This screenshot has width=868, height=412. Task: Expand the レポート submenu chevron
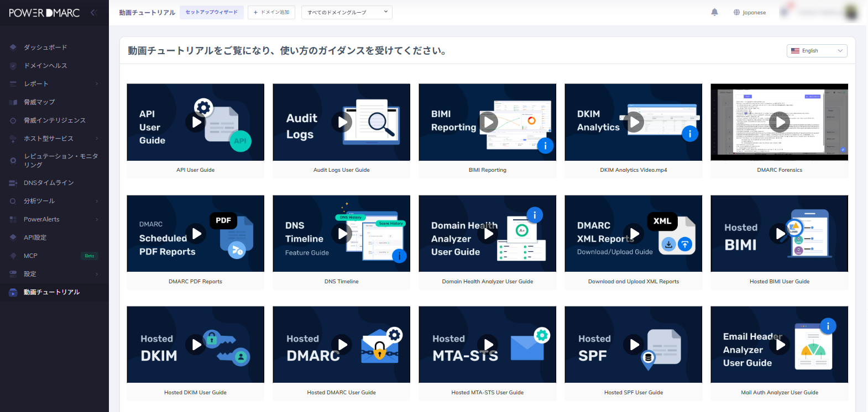tap(97, 84)
